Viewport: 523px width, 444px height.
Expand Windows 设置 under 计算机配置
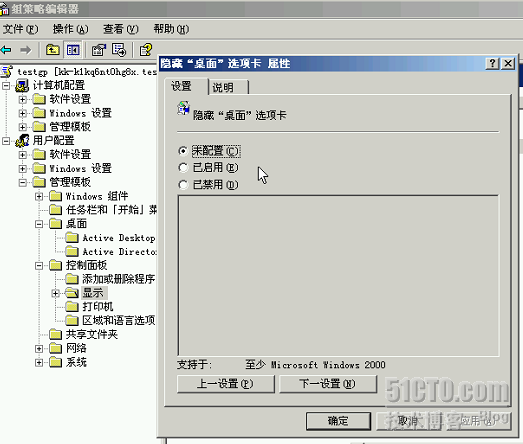tap(22, 113)
